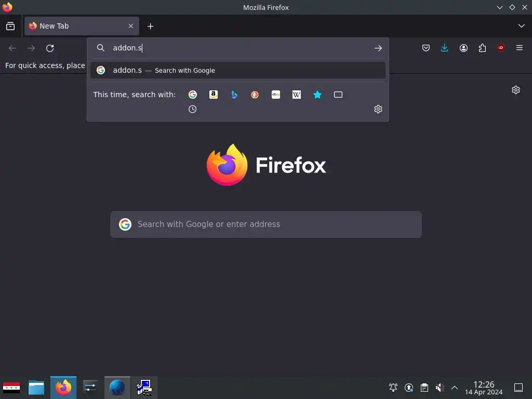Switch to the New Tab tab
The height and width of the screenshot is (399, 532).
pyautogui.click(x=82, y=26)
